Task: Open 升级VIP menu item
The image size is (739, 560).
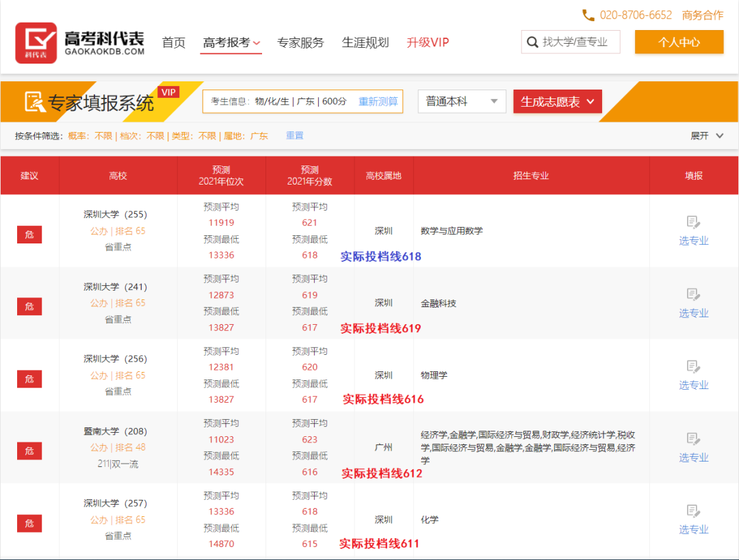Action: 428,43
